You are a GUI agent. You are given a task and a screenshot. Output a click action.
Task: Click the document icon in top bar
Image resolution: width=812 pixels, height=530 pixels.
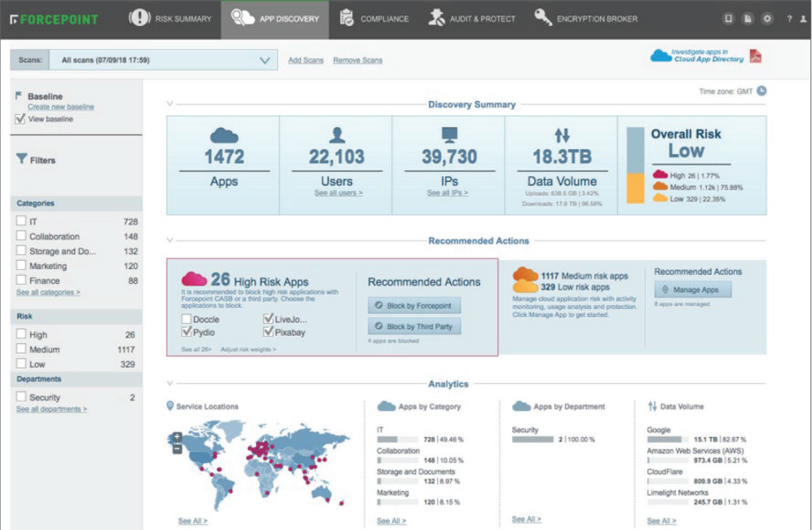pyautogui.click(x=748, y=19)
